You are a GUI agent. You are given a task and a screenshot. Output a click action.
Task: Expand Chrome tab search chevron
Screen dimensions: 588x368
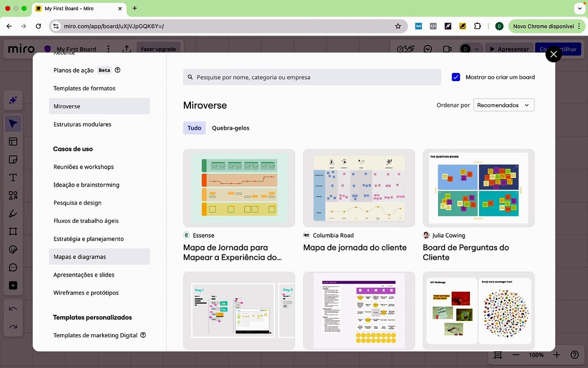click(580, 8)
